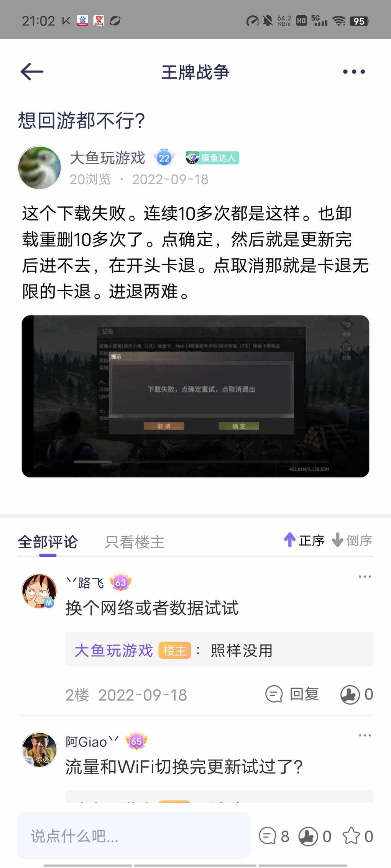Open options menu on 路飞's comment
391x868 pixels.
(x=365, y=577)
